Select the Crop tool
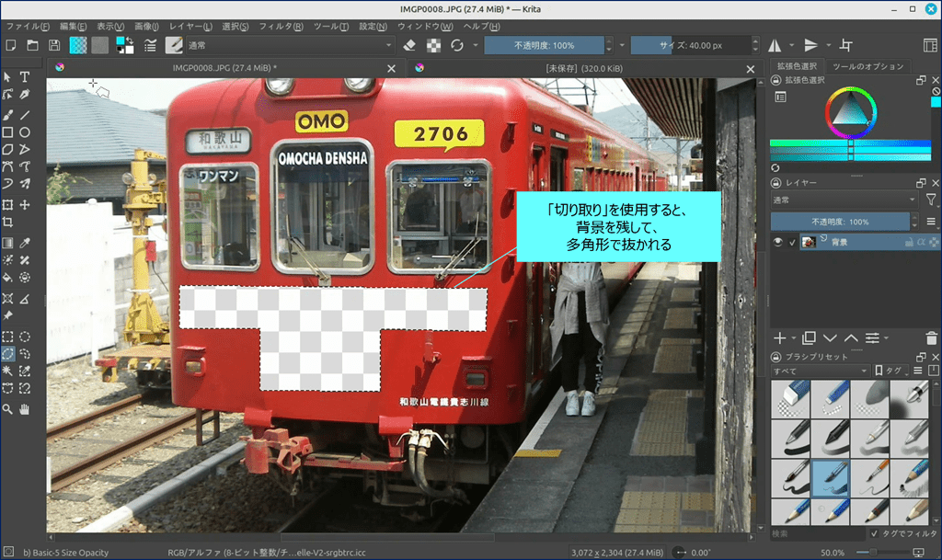Viewport: 942px width, 560px height. point(7,223)
